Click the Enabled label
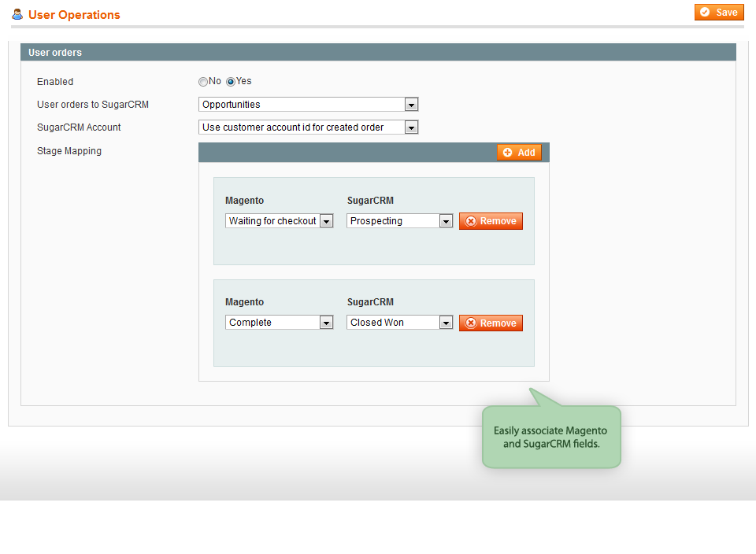 [x=55, y=82]
